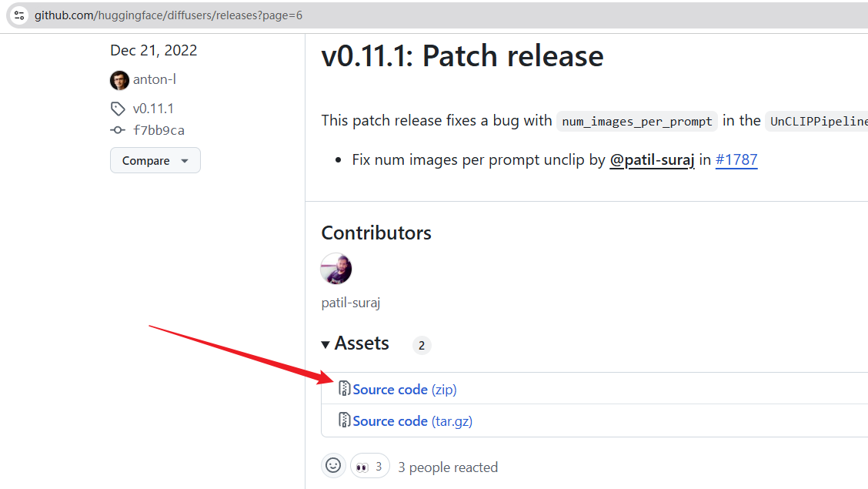Open the anton-l author profile link
Image resolution: width=868 pixels, height=489 pixels.
pyautogui.click(x=154, y=79)
